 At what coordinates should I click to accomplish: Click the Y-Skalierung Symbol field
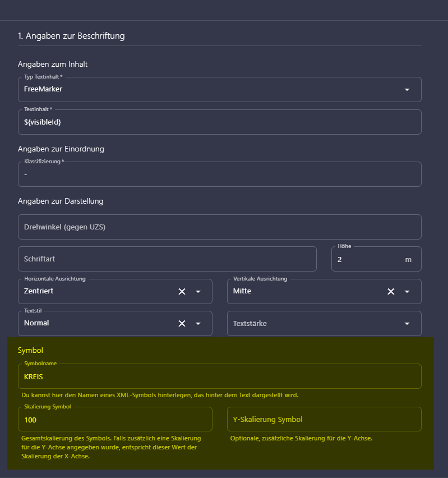coord(325,419)
